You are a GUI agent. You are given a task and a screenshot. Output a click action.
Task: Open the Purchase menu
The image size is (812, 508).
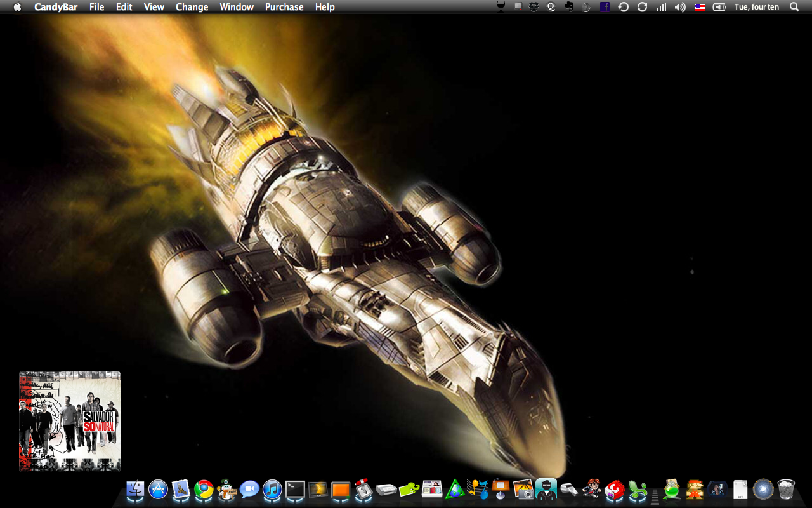pyautogui.click(x=284, y=7)
